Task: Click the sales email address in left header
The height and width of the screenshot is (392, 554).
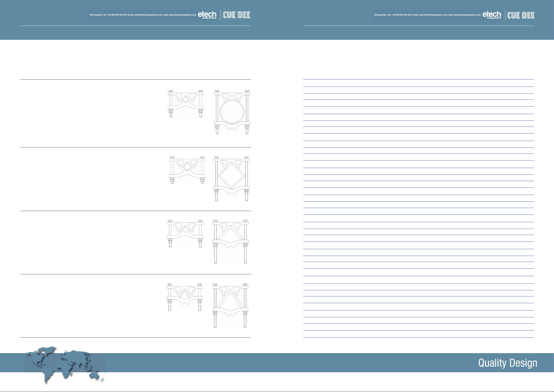Action: 148,15
